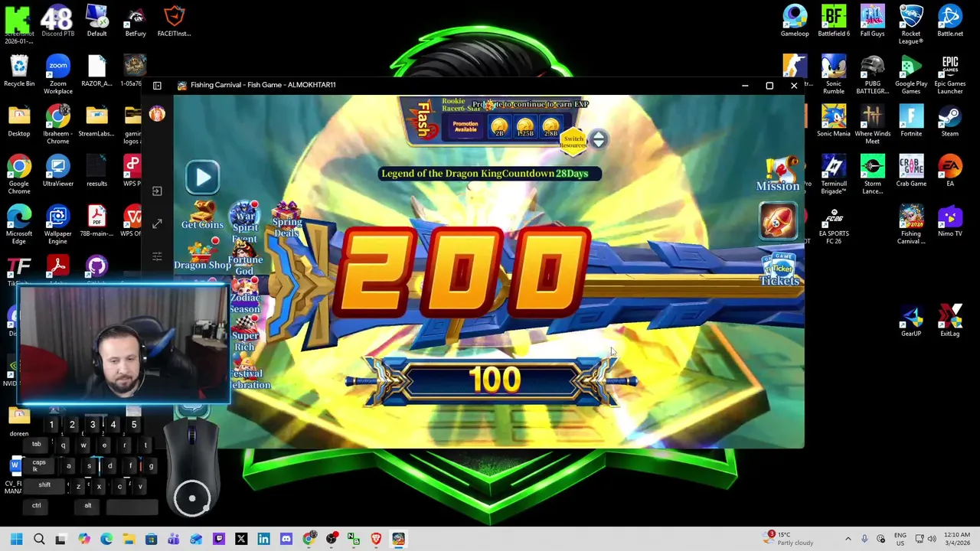Click the fullscreen expand arrows in the sidebar
Viewport: 980px width, 551px height.
pos(157,223)
